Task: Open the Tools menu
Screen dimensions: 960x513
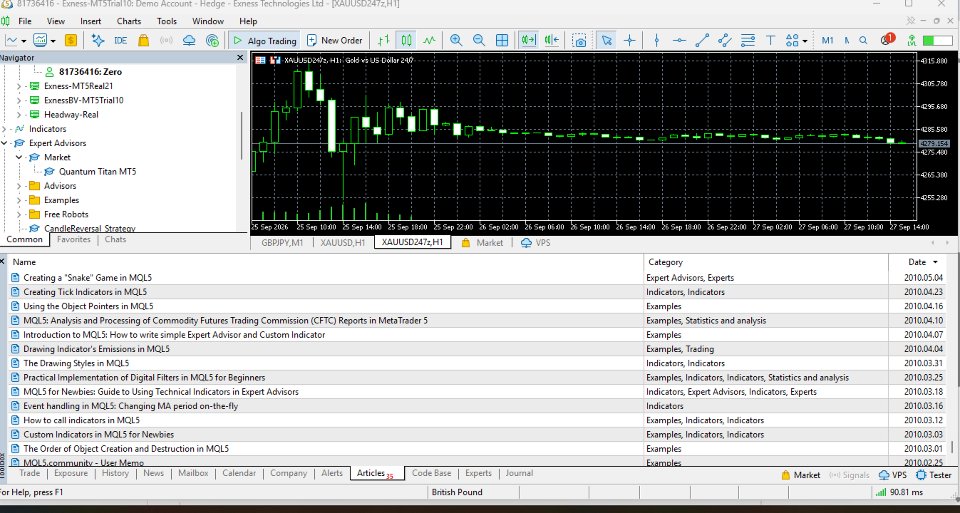Action: (x=167, y=21)
